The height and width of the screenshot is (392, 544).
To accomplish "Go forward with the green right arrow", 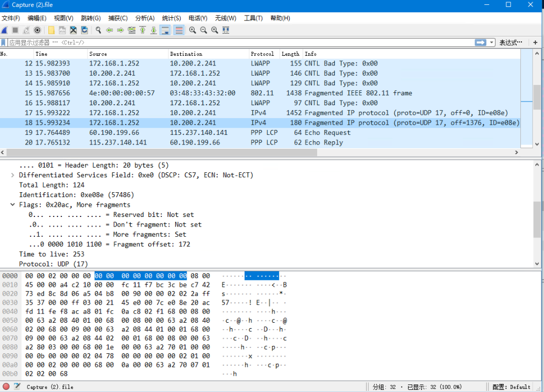I will tap(120, 30).
